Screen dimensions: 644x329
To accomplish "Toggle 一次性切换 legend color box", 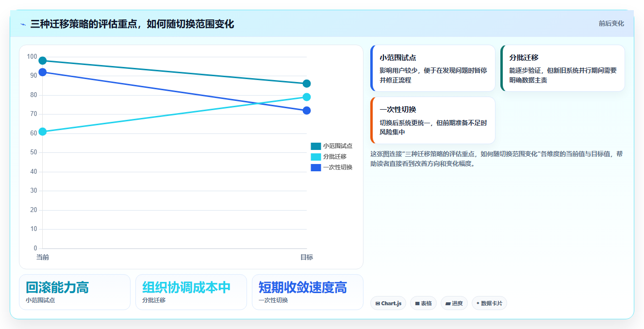I will (316, 167).
